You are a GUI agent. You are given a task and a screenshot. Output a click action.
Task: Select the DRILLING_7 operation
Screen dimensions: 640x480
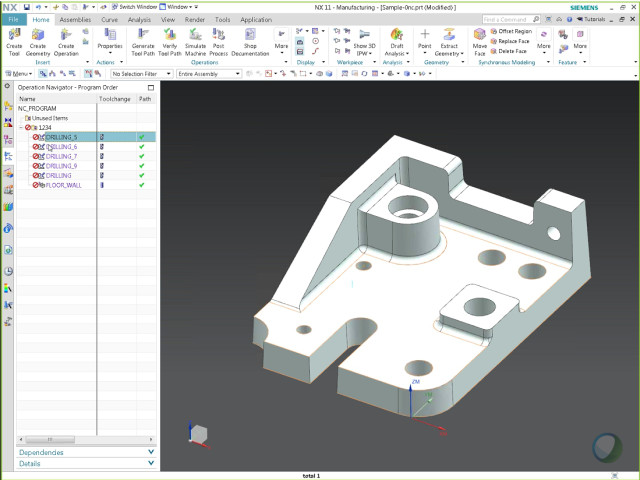61,156
